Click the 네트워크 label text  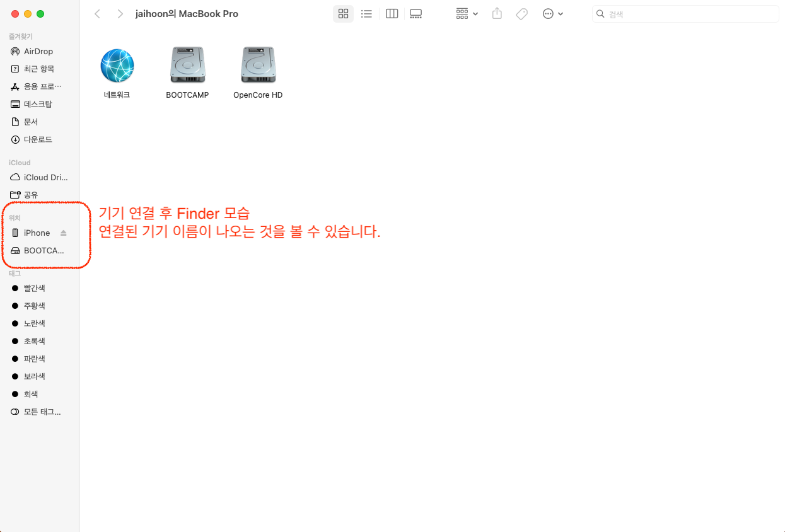pos(117,95)
